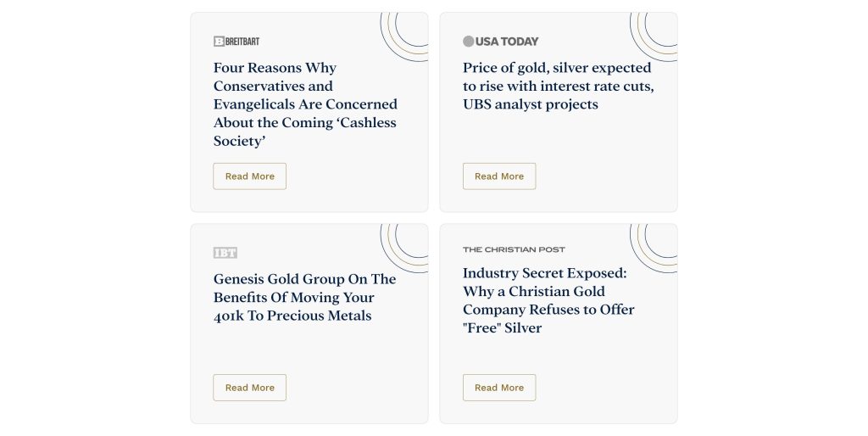Click the decorative circles on the Christian Post card
Viewport: 868px width, 436px height.
pos(656,245)
